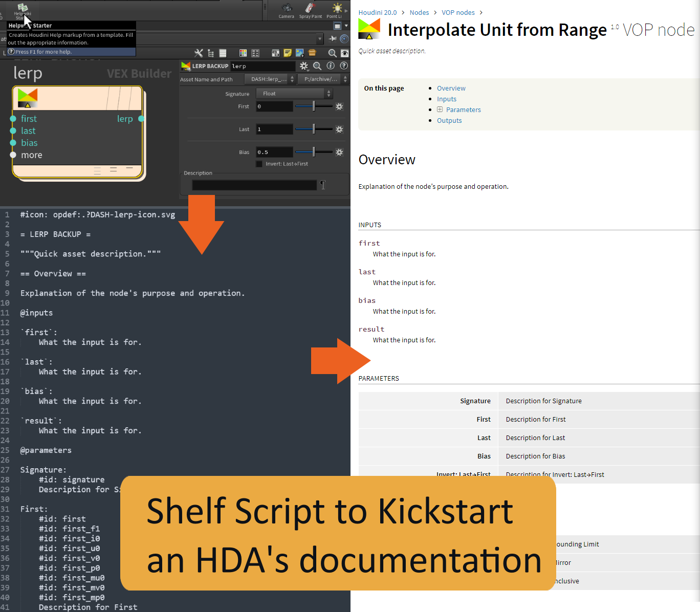Screen dimensions: 700x612
Task: Click the pane maximize icon above the network editor
Action: click(337, 26)
